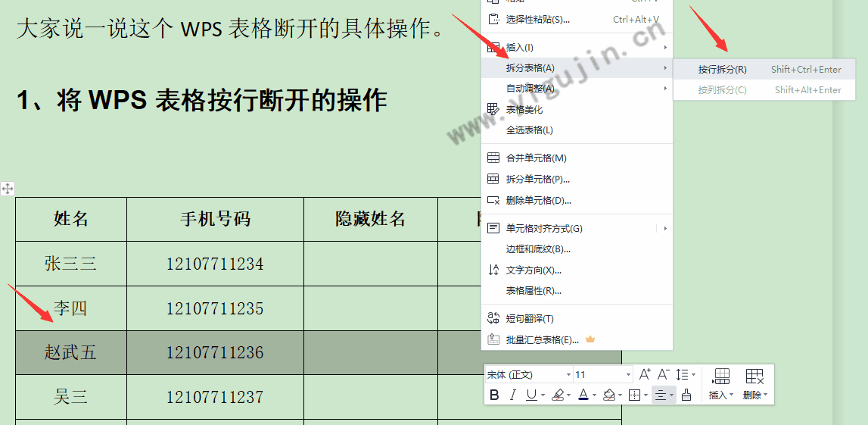868x425 pixels.
Task: Open the 自动调整(A) submenu
Action: point(577,88)
